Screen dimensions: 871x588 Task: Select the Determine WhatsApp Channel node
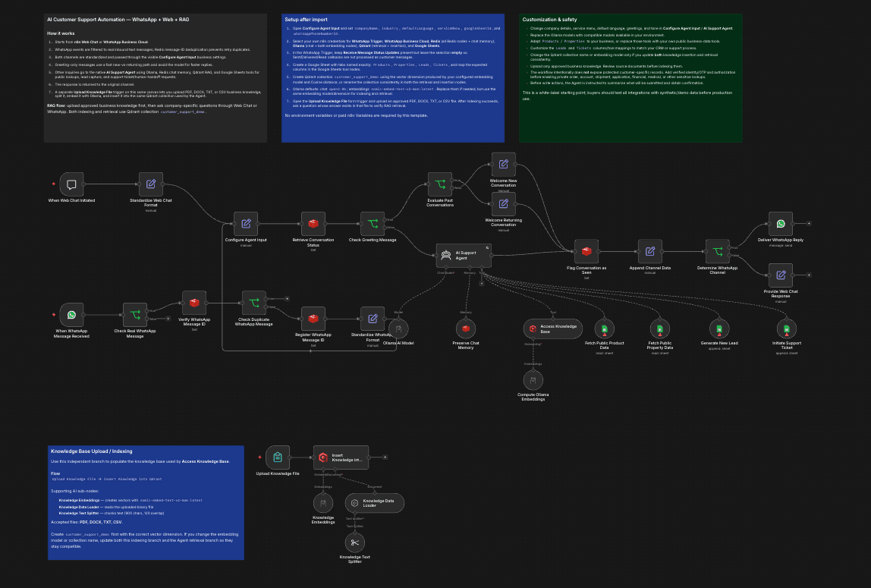[718, 252]
